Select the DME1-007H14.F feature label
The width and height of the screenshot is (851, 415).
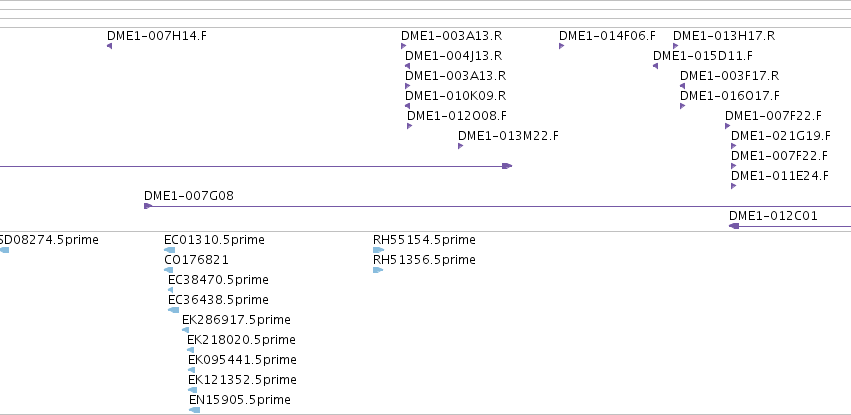click(157, 36)
